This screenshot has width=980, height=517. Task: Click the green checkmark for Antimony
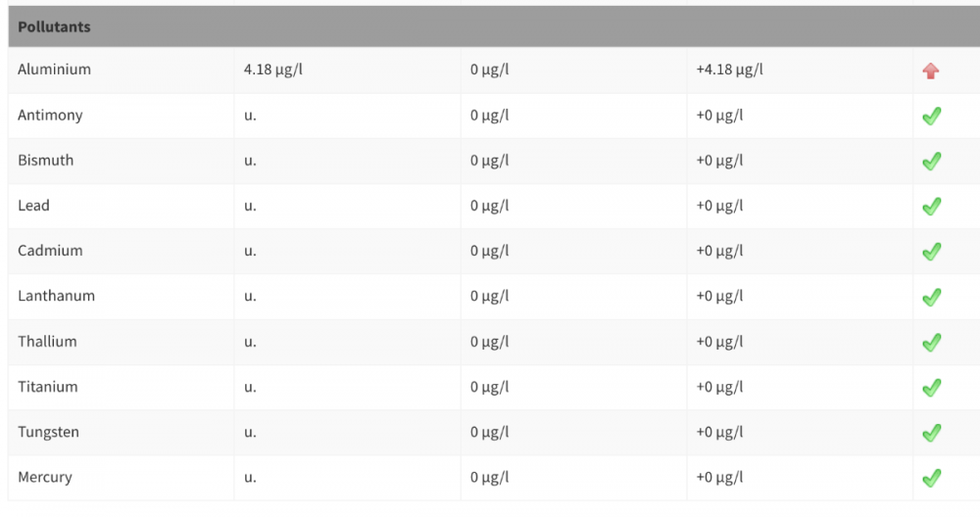tap(931, 117)
